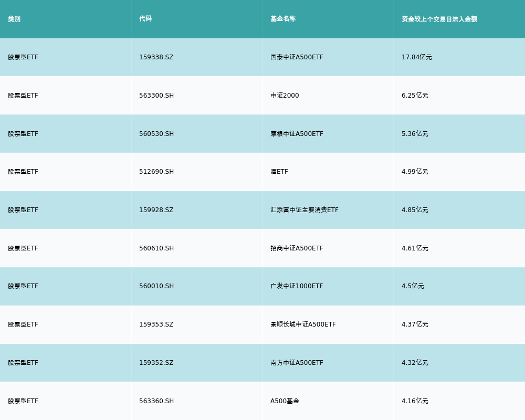The height and width of the screenshot is (420, 525).
Task: Open the 中证2000 fund entry
Action: 285,96
